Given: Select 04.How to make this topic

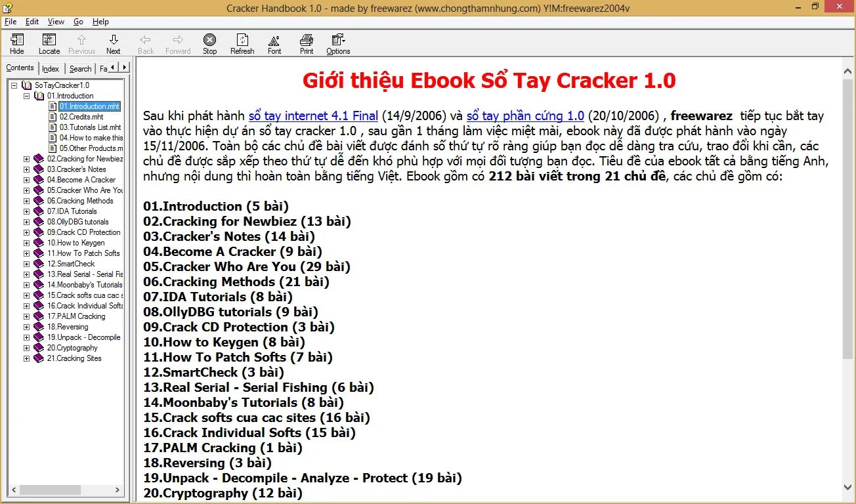Looking at the screenshot, I should pyautogui.click(x=91, y=138).
